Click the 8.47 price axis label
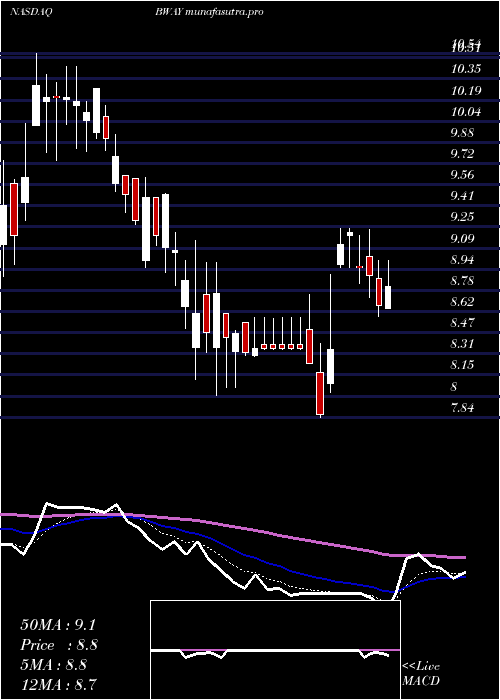Screen dimensions: 500x700 pos(462,322)
